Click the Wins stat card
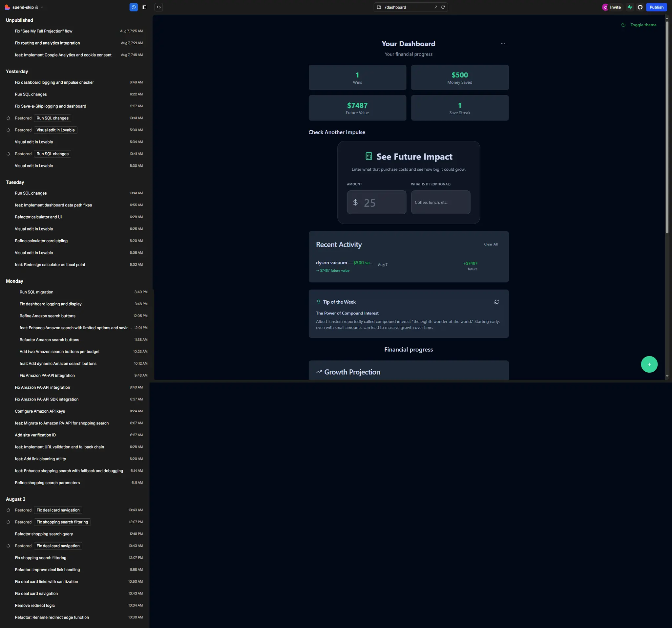Viewport: 672px width, 628px height. tap(357, 77)
